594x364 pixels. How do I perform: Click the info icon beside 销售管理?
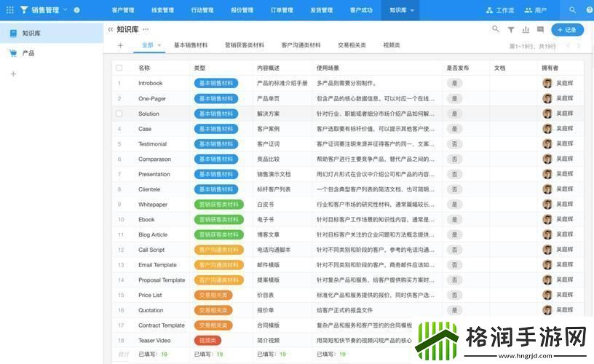[77, 10]
